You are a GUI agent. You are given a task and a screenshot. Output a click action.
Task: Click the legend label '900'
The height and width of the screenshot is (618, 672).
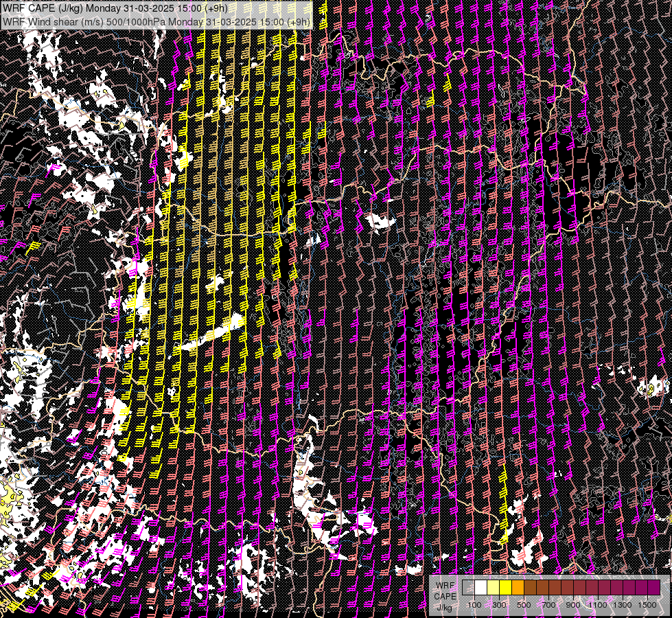[x=573, y=605]
